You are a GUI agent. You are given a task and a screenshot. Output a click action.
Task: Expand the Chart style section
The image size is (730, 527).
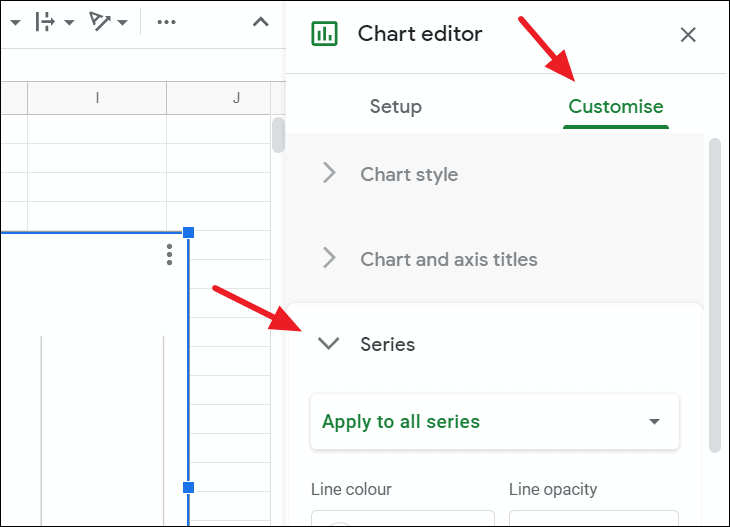494,175
